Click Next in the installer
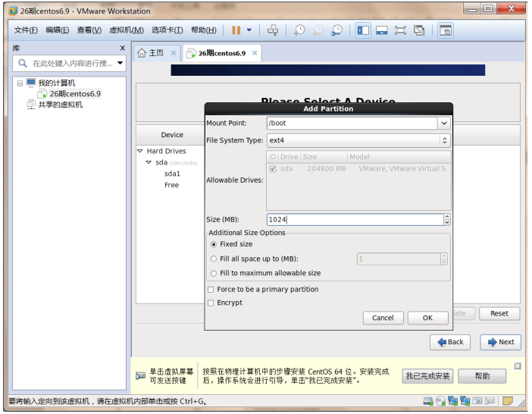The width and height of the screenshot is (532, 414). pos(500,342)
